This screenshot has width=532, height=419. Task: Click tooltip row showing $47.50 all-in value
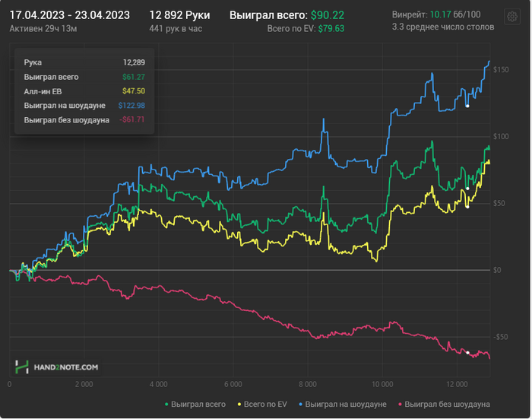(84, 91)
